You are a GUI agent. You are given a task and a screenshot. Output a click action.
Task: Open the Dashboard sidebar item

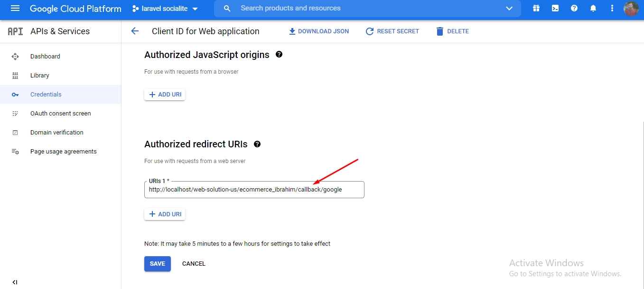point(60,57)
